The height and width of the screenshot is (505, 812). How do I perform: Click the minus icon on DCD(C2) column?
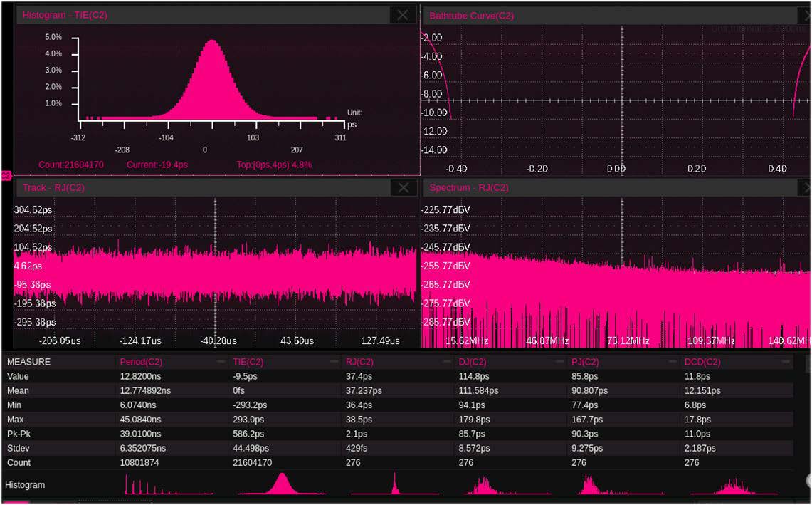coord(785,362)
